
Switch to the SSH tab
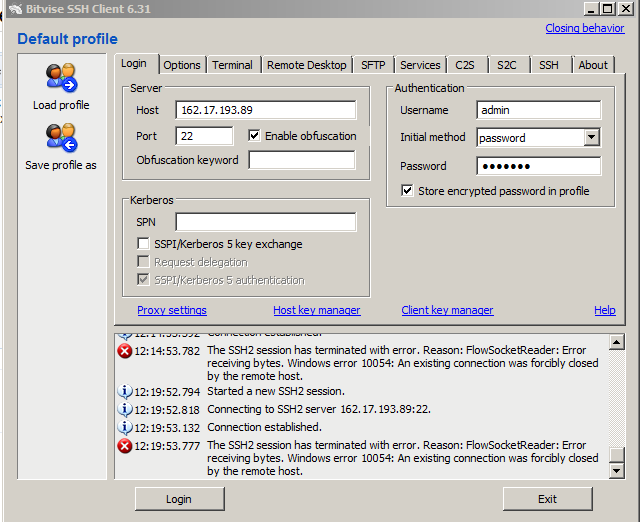click(549, 65)
